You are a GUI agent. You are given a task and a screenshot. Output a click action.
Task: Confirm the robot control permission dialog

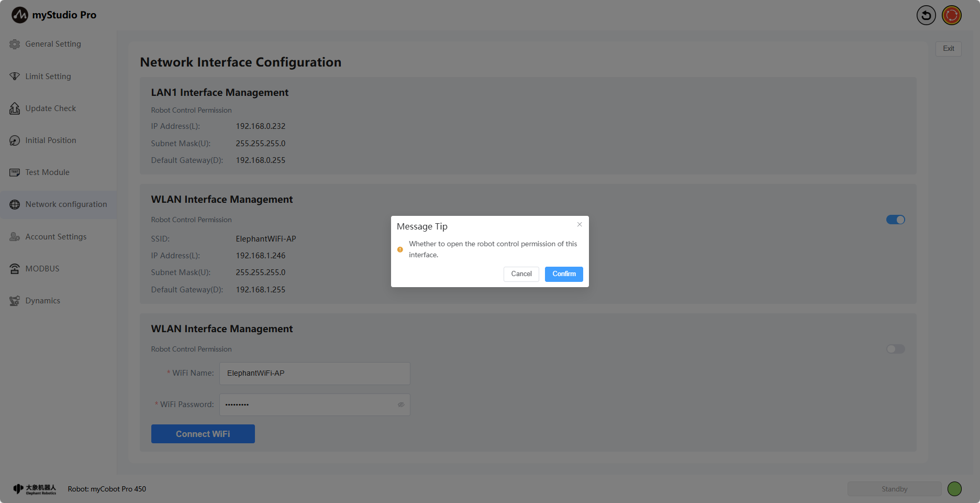point(564,274)
